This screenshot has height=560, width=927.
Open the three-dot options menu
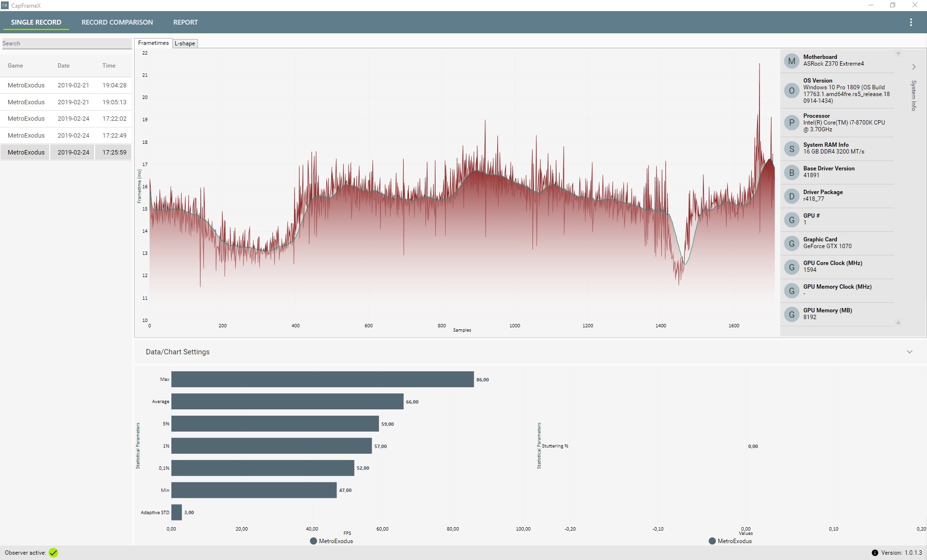pos(911,22)
